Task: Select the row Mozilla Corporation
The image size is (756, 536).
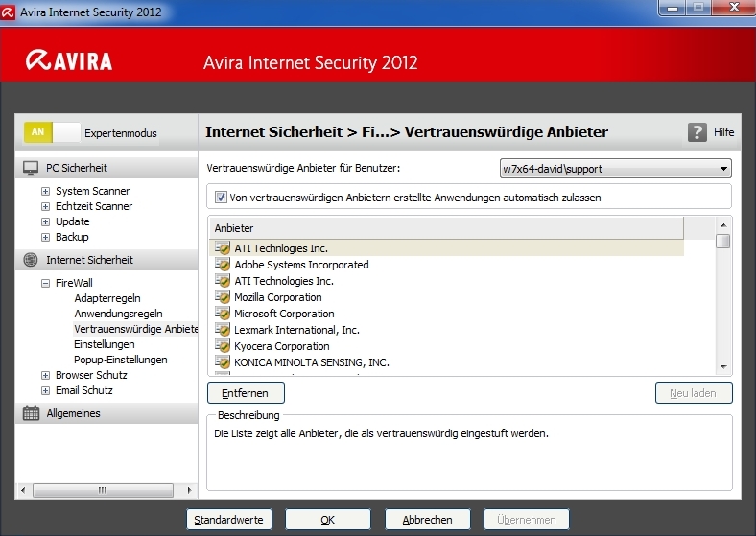Action: pyautogui.click(x=446, y=297)
